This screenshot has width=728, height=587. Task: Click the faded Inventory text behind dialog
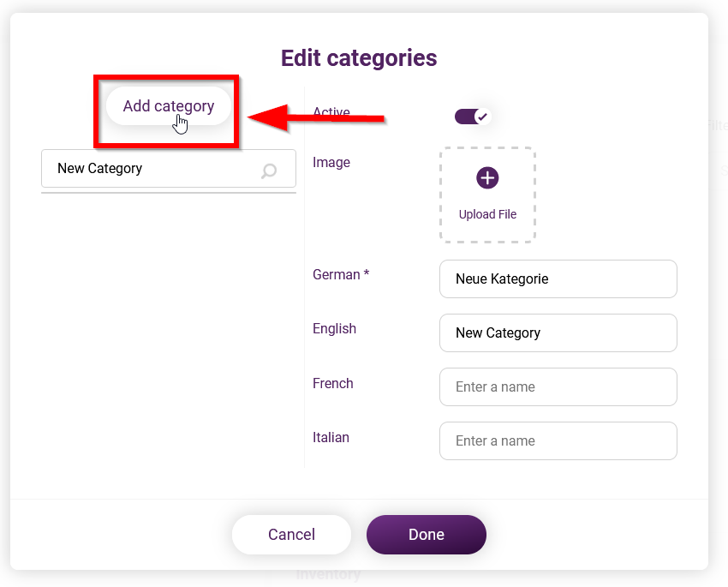[x=328, y=574]
